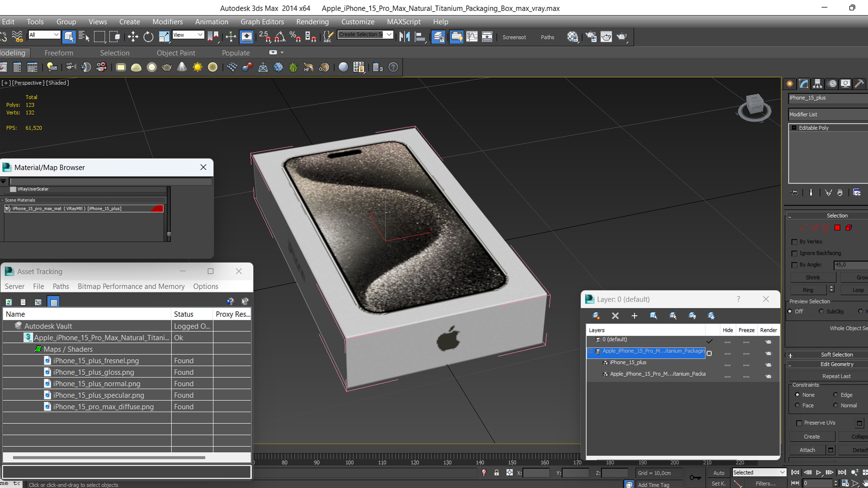Click the Auto key button
868x488 pixels.
coord(719,473)
